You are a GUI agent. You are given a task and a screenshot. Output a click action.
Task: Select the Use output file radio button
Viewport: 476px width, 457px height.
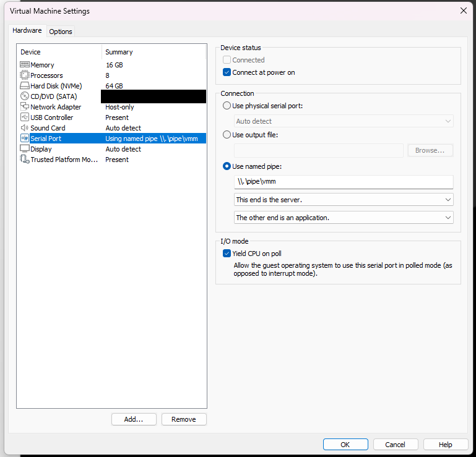click(227, 135)
